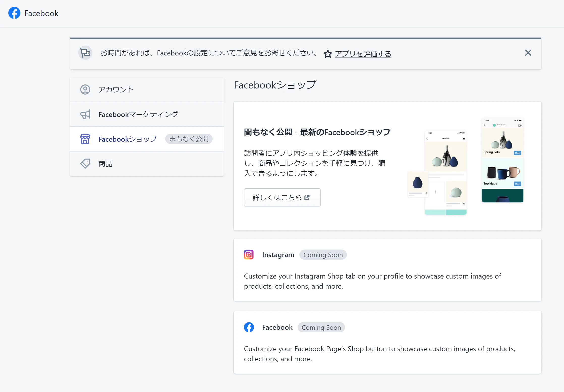The width and height of the screenshot is (564, 392).
Task: Open the Facebookマーケティング section
Action: tap(138, 114)
